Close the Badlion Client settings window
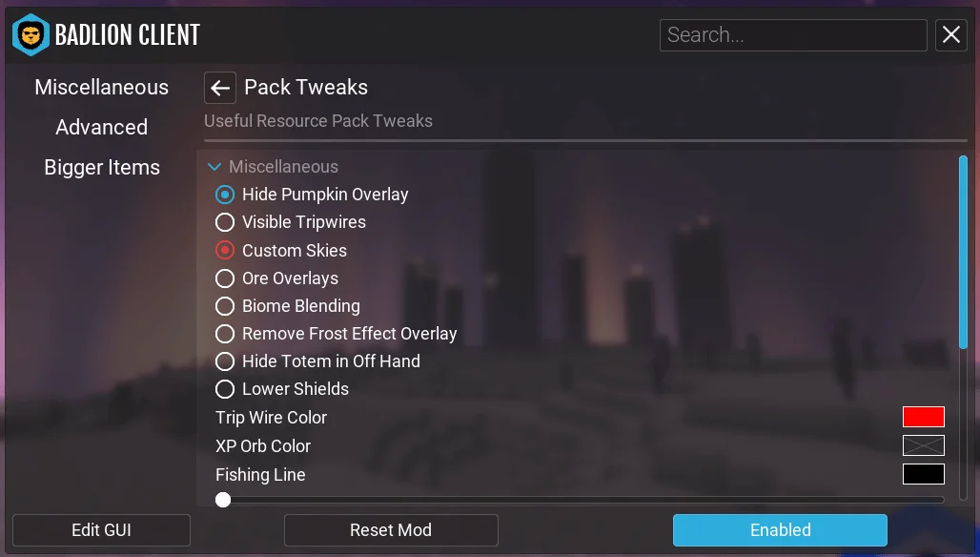This screenshot has width=980, height=557. coord(951,35)
